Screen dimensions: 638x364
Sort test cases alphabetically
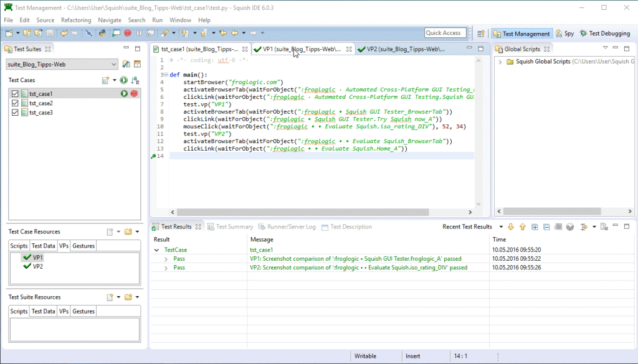point(135,80)
